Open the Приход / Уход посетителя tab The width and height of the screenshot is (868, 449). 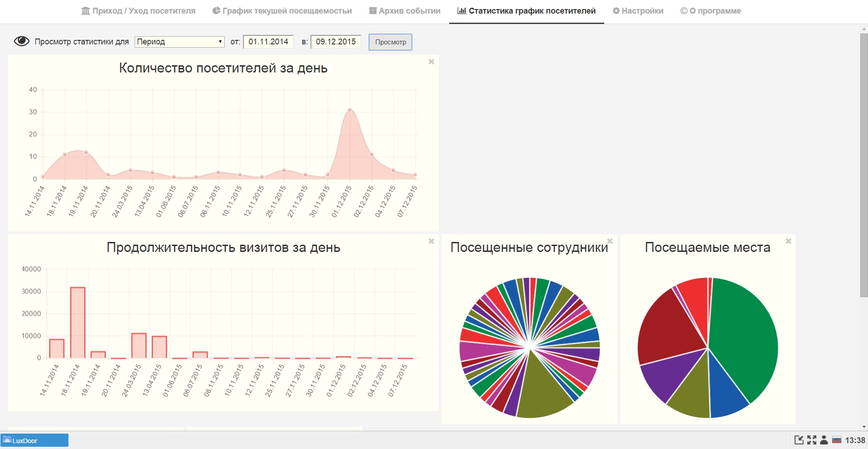pyautogui.click(x=138, y=11)
